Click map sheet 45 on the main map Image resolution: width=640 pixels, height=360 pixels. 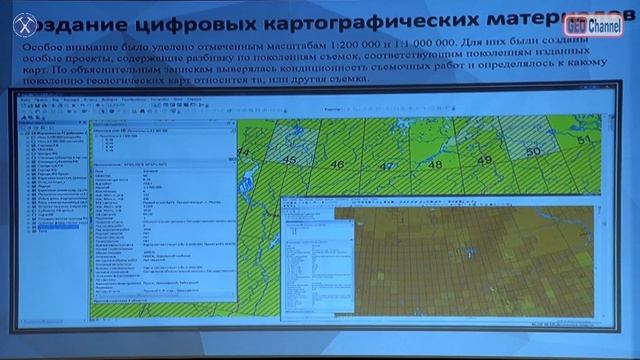(289, 160)
